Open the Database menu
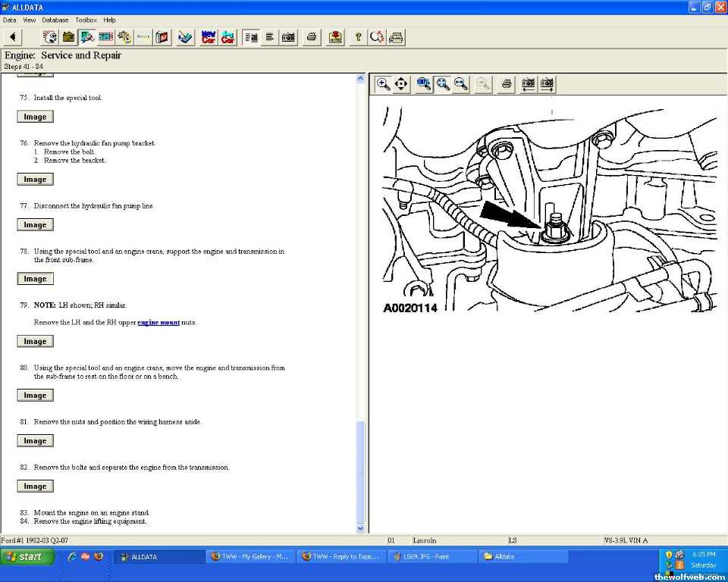The image size is (728, 582). [55, 20]
